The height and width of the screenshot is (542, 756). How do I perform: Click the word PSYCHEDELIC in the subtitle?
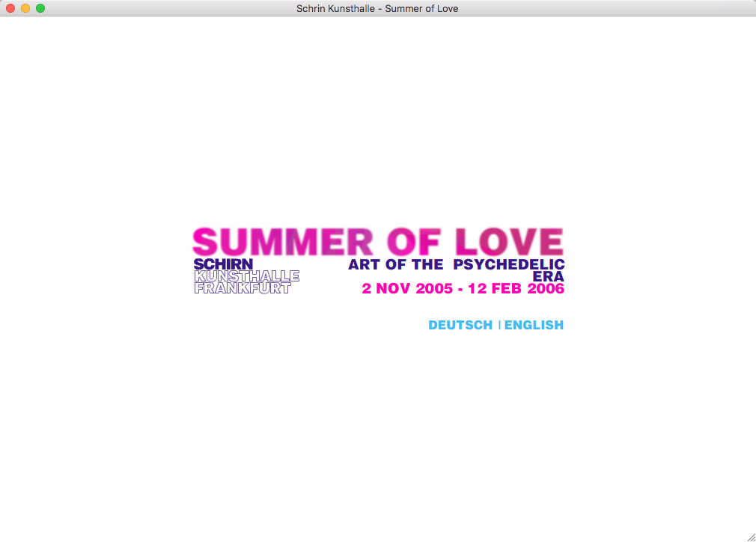pos(508,264)
